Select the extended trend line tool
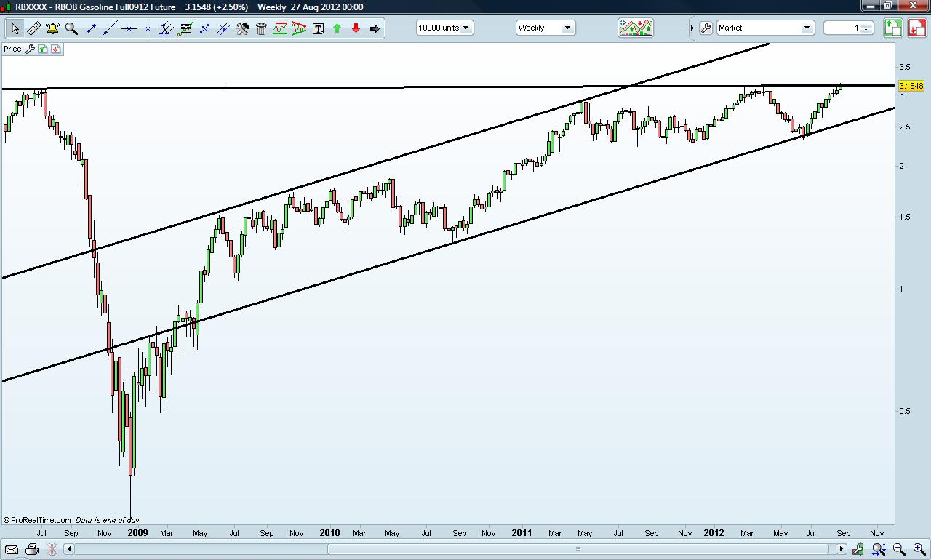Image resolution: width=931 pixels, height=560 pixels. [x=110, y=28]
